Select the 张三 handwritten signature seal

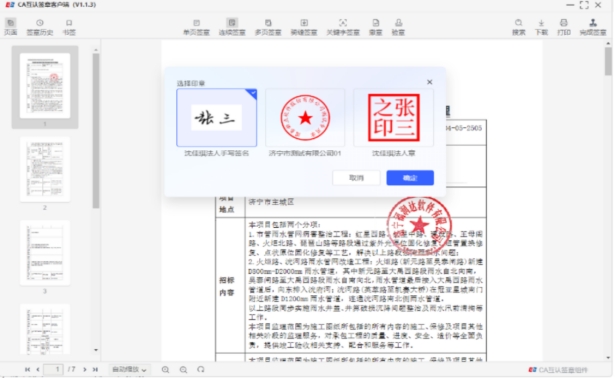(x=217, y=118)
